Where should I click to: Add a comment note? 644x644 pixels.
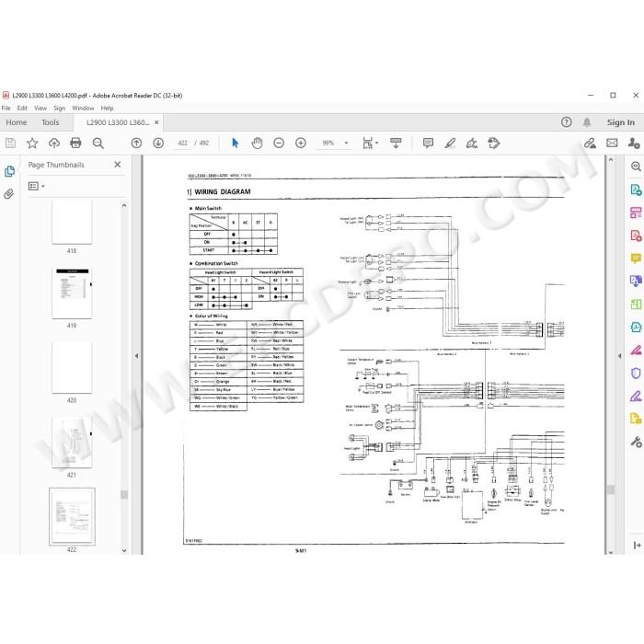[428, 143]
